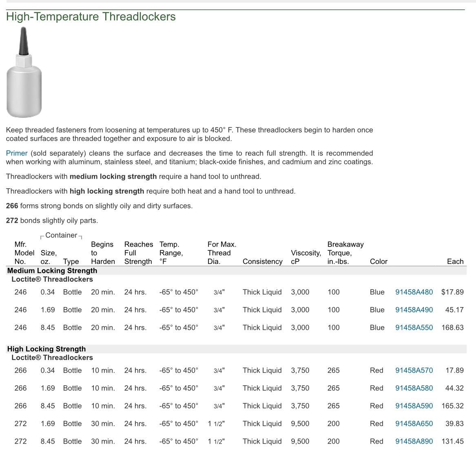
Task: Click the $17.89 price for 91458A480
Action: click(x=452, y=292)
